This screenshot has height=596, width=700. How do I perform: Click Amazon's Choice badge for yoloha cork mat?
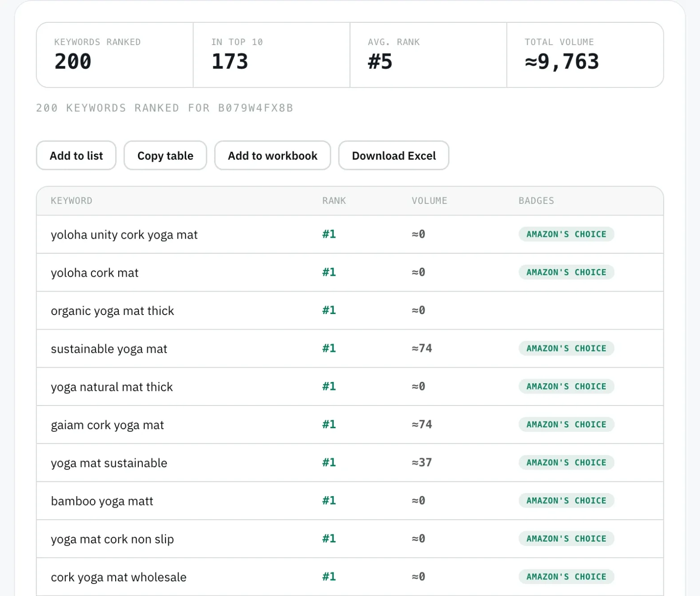[x=566, y=272]
